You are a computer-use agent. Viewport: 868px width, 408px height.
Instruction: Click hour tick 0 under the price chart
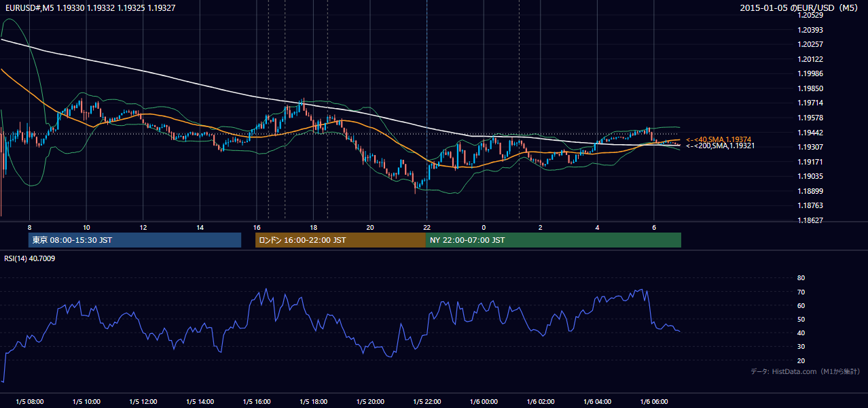point(484,227)
